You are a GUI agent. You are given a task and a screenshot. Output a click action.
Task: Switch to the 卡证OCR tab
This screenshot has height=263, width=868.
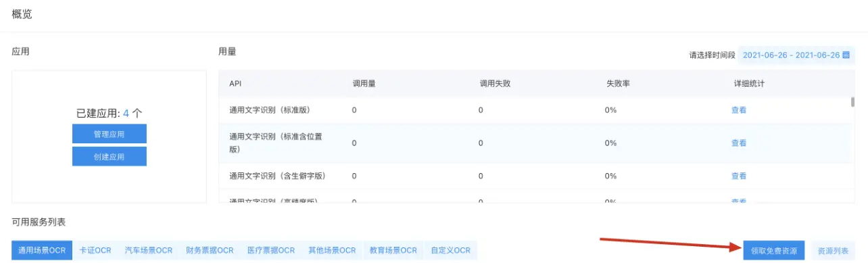[95, 250]
